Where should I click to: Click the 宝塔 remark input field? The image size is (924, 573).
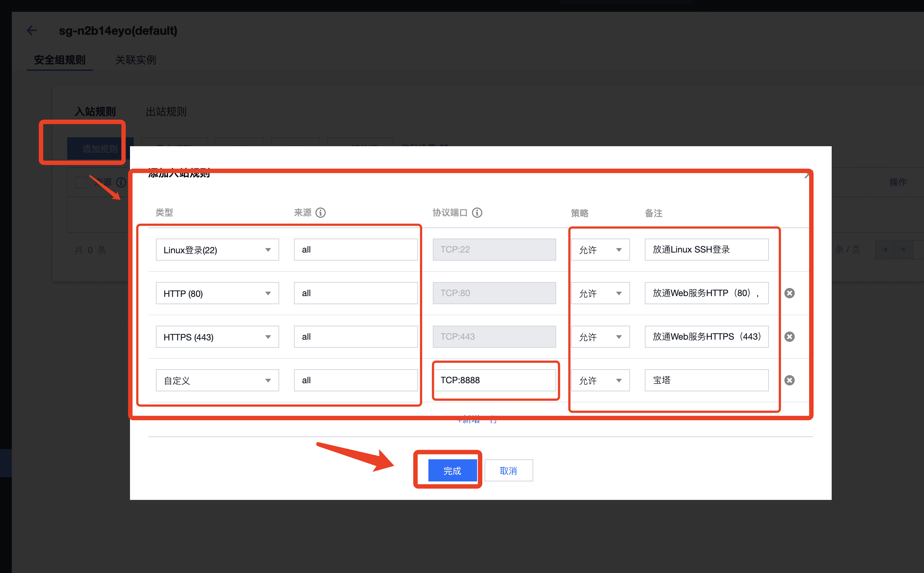tap(706, 380)
